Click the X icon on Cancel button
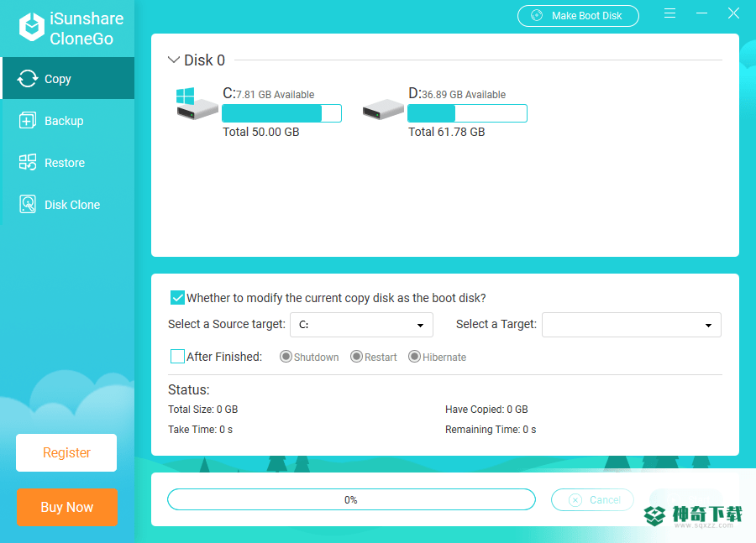756x543 pixels. [x=575, y=500]
